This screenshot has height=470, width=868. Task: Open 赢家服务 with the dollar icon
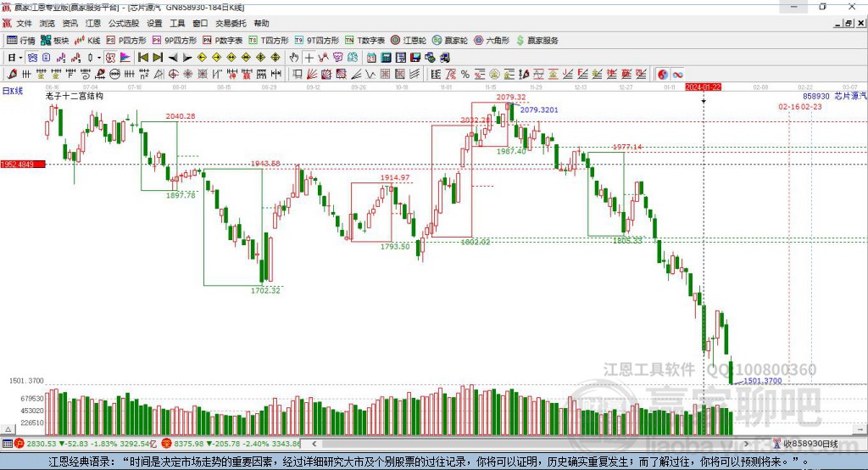point(537,41)
